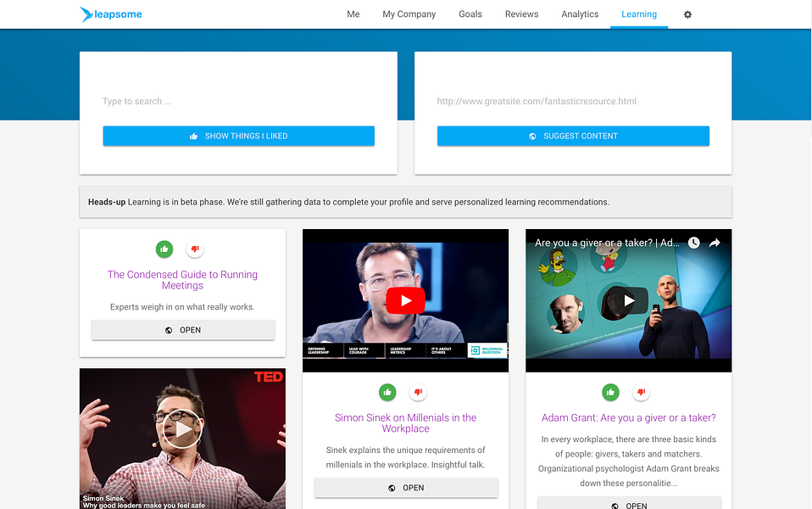Image resolution: width=812 pixels, height=509 pixels.
Task: Click the share arrow on Adam Grant video
Action: pyautogui.click(x=715, y=243)
